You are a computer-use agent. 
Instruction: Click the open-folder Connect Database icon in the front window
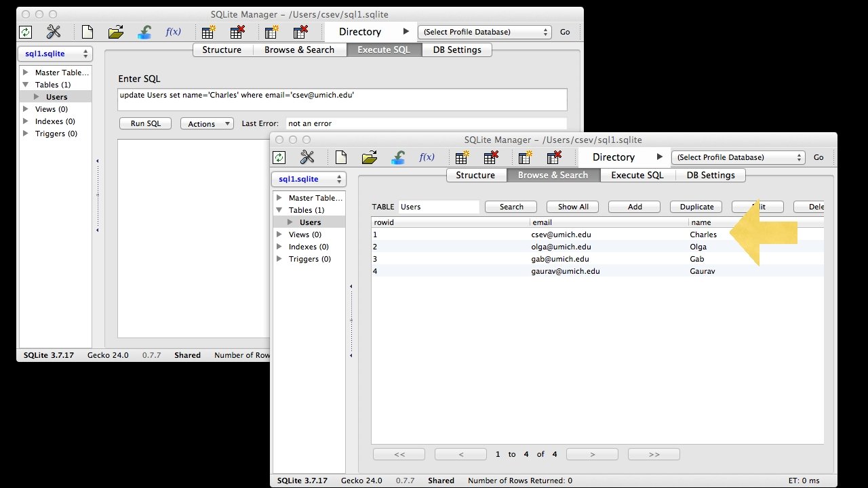(x=370, y=157)
